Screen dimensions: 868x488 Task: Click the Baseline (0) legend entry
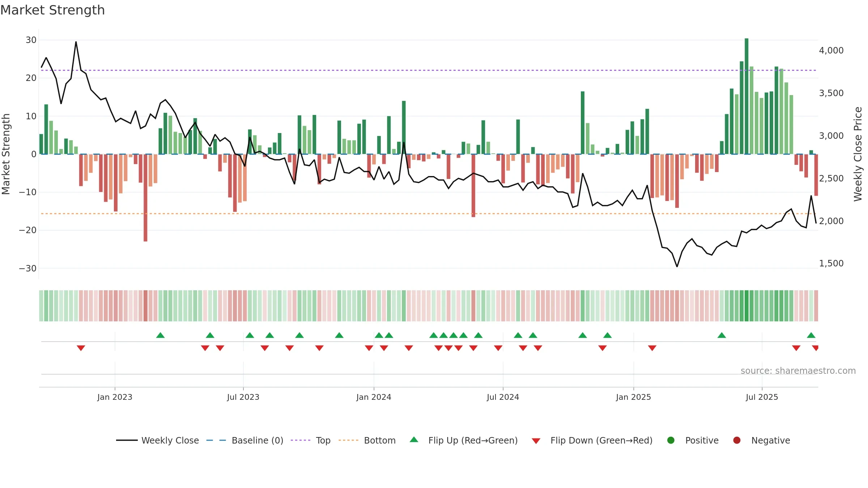245,440
